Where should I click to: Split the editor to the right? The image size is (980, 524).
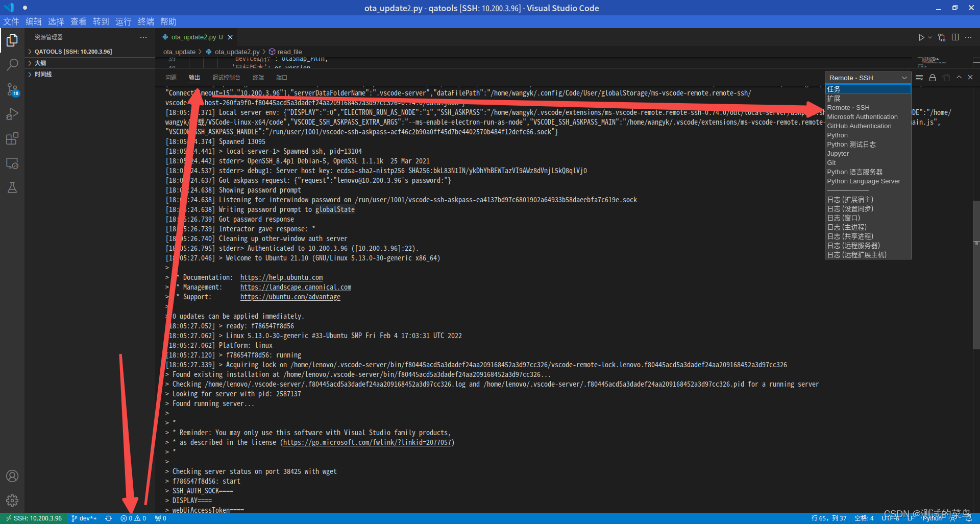pos(955,37)
